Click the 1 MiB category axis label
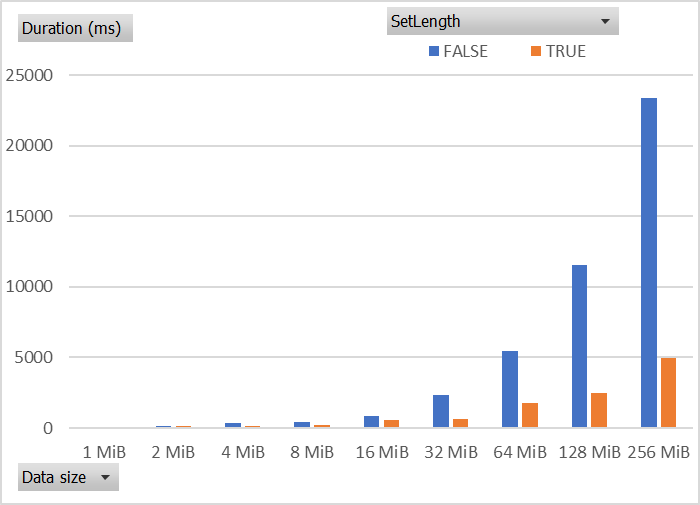This screenshot has width=700, height=505. 104,452
